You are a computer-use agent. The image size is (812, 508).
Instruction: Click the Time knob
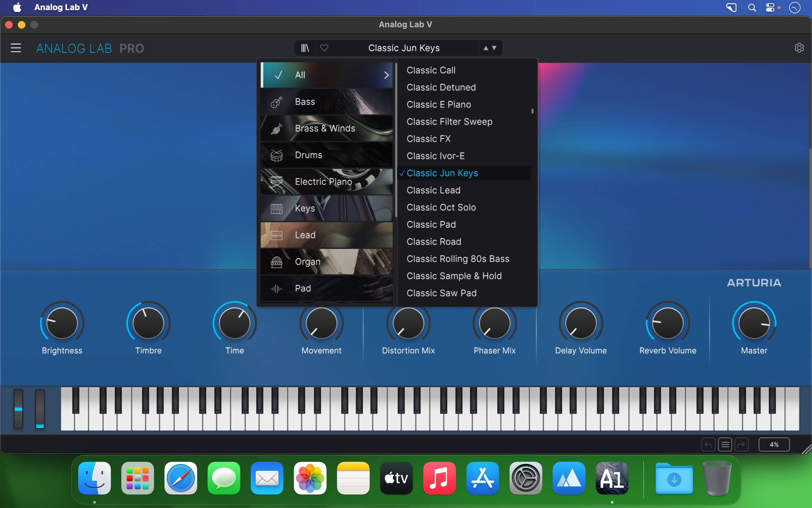[x=234, y=323]
